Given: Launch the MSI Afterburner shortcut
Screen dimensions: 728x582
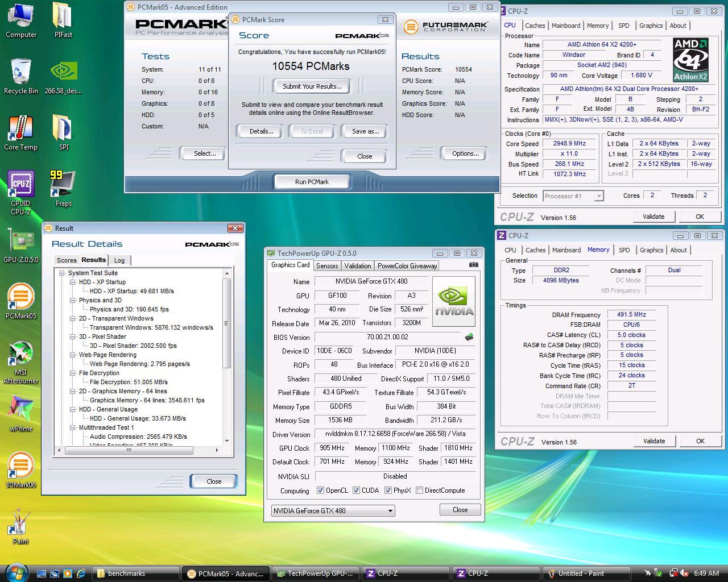Looking at the screenshot, I should point(21,363).
